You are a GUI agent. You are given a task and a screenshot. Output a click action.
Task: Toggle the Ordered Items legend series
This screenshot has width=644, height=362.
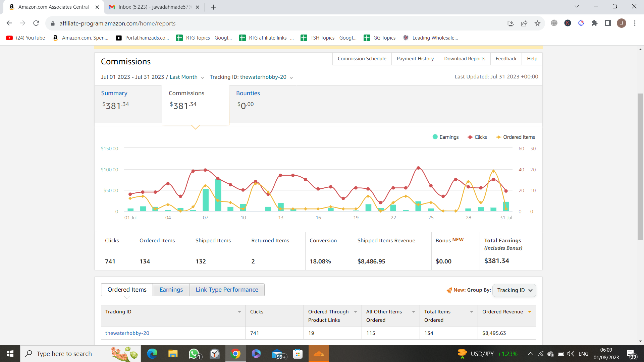tap(516, 137)
